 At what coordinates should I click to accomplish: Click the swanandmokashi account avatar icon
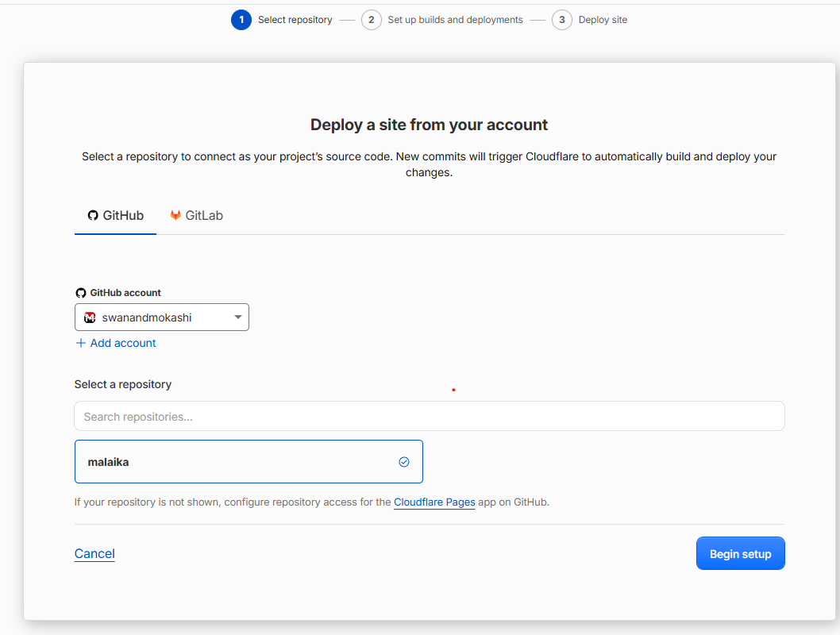(x=90, y=317)
